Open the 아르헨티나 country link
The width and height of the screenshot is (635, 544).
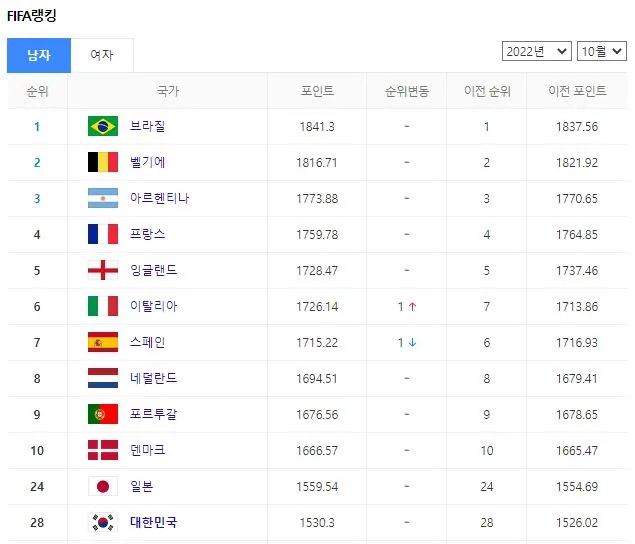click(x=160, y=198)
